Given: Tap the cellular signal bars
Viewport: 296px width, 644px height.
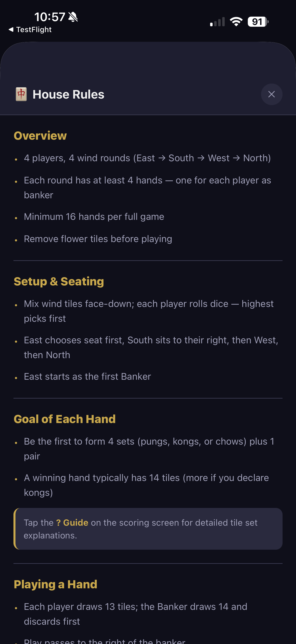Looking at the screenshot, I should [217, 22].
